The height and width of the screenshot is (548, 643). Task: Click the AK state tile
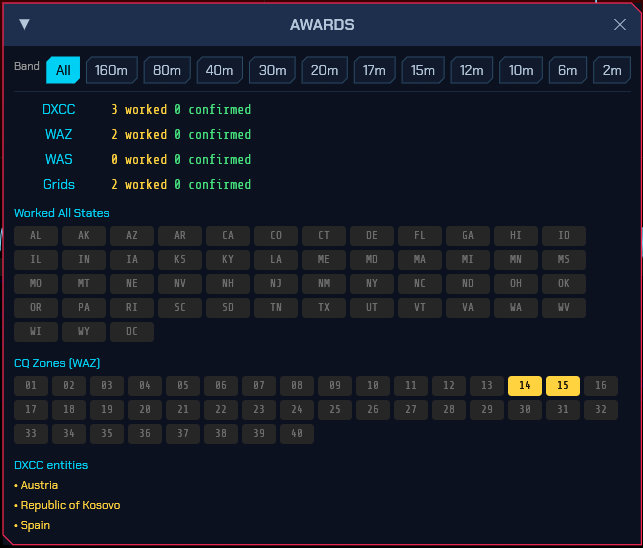(84, 235)
